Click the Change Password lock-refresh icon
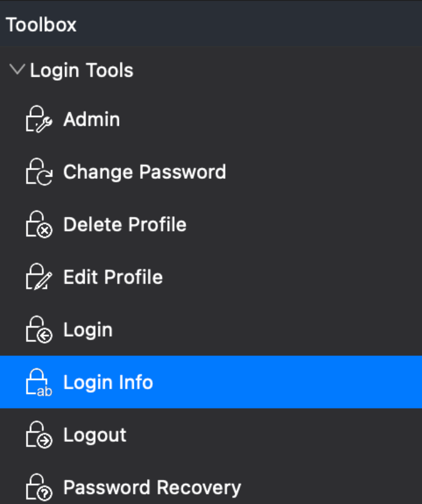 (39, 172)
